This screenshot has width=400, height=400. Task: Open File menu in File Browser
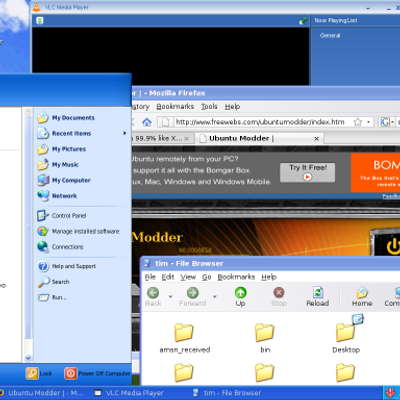pyautogui.click(x=150, y=277)
